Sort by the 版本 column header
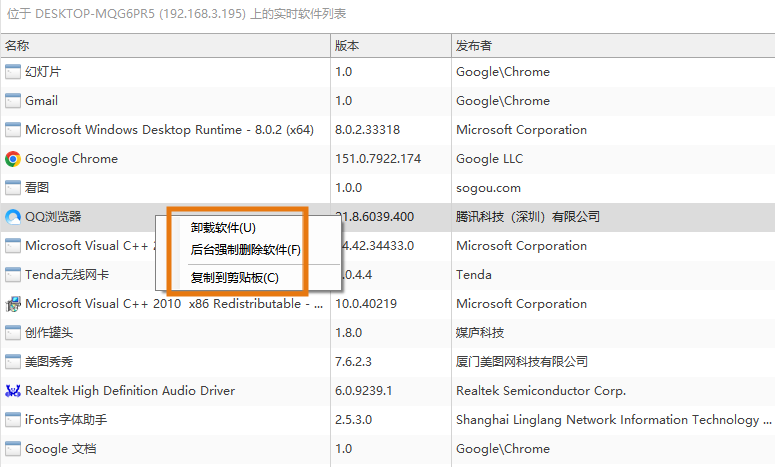Image resolution: width=775 pixels, height=467 pixels. click(391, 46)
